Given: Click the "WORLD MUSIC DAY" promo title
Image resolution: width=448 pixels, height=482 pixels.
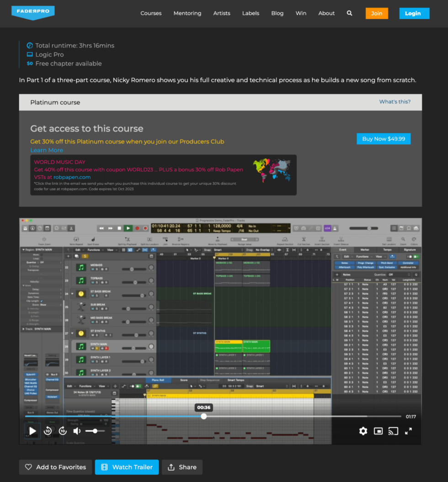Looking at the screenshot, I should [59, 162].
